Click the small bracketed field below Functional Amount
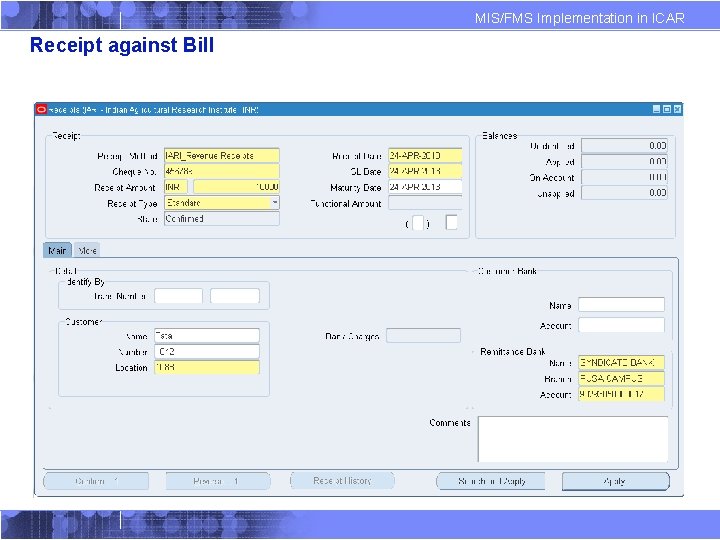This screenshot has width=720, height=540. (418, 223)
